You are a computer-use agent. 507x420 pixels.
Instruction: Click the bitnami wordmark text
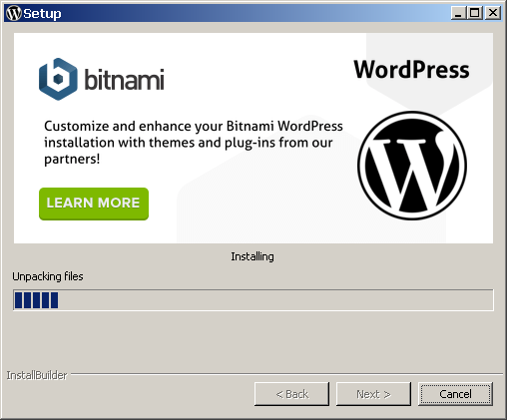tap(124, 79)
